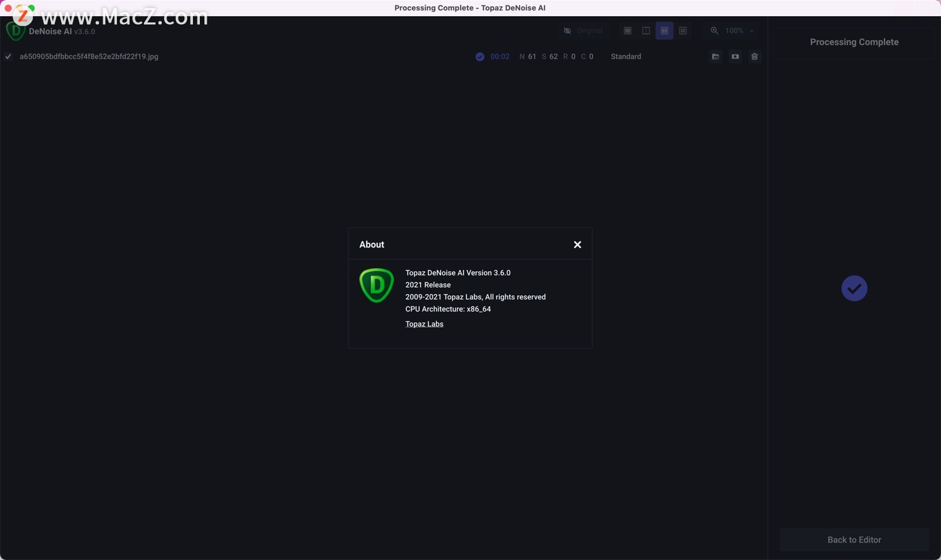
Task: Select side-by-side view layout
Action: coord(665,31)
